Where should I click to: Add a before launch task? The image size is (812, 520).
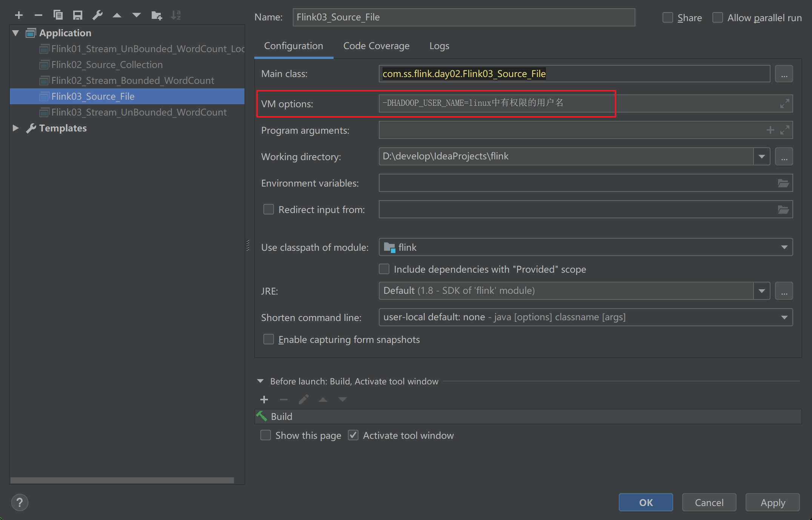pyautogui.click(x=264, y=400)
